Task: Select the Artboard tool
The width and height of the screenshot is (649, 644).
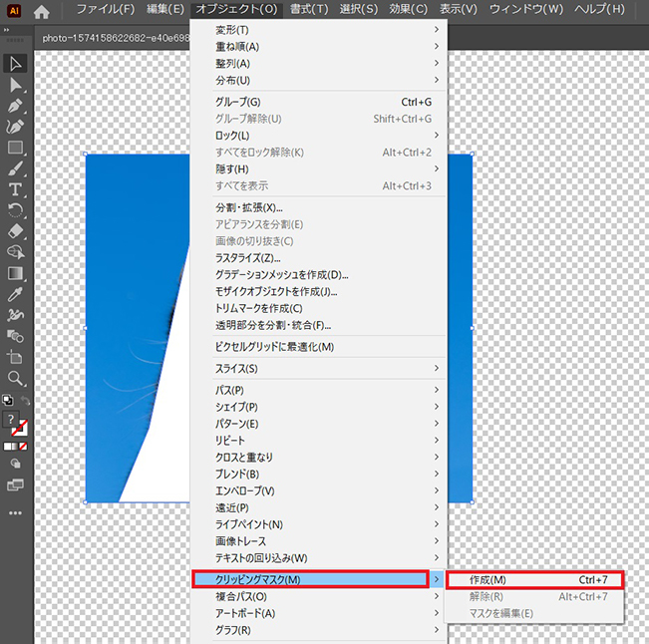Action: [x=15, y=357]
